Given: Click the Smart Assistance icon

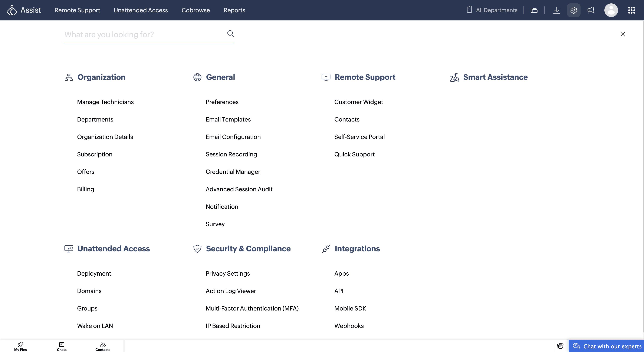Looking at the screenshot, I should [x=454, y=77].
